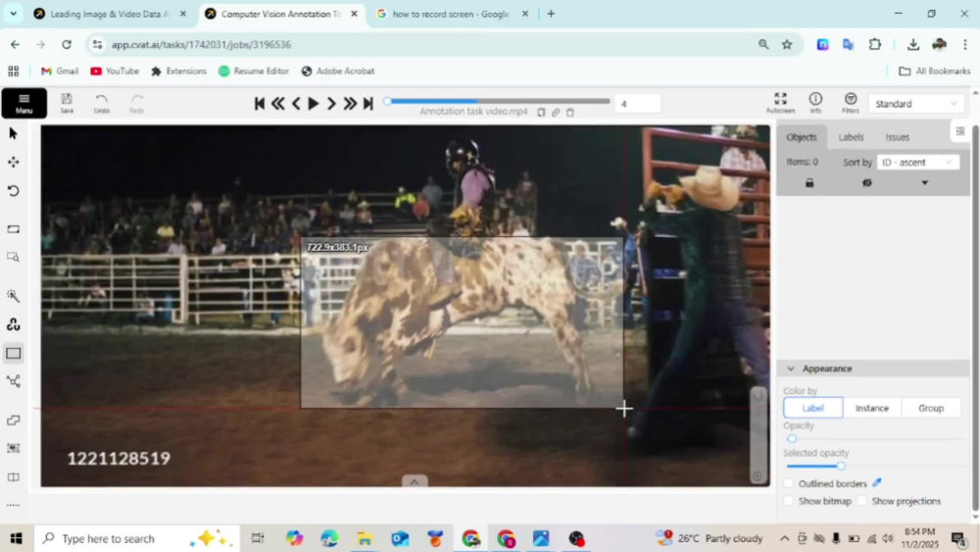The height and width of the screenshot is (552, 980).
Task: Open the Standard workspace dropdown
Action: click(915, 104)
